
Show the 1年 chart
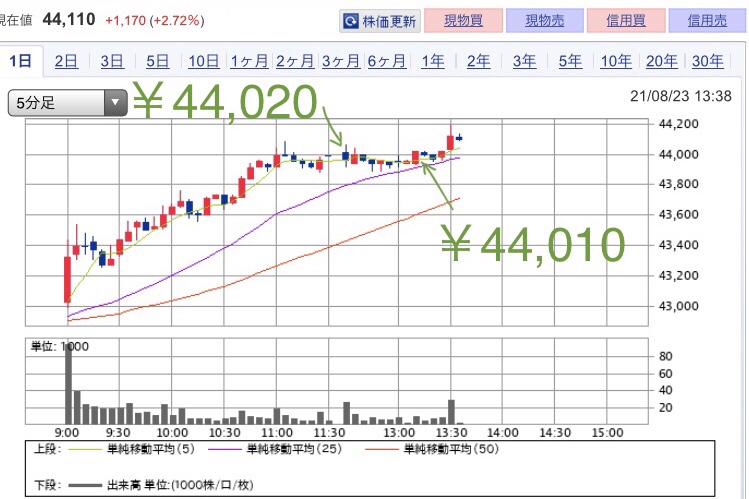(432, 61)
